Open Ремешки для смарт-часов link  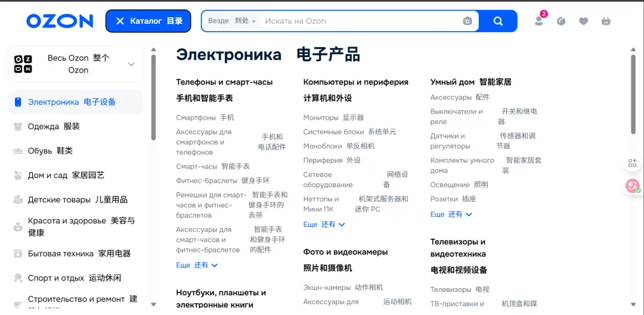click(211, 205)
